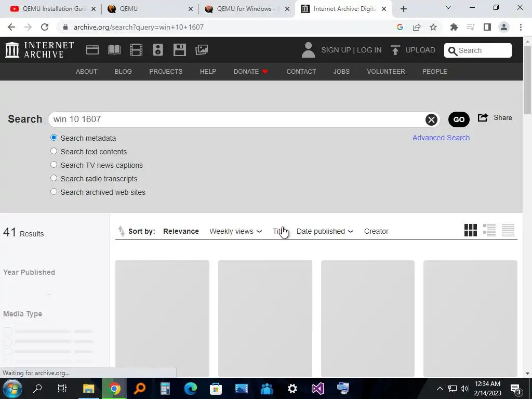Open the Software floppy disk icon

tap(179, 50)
